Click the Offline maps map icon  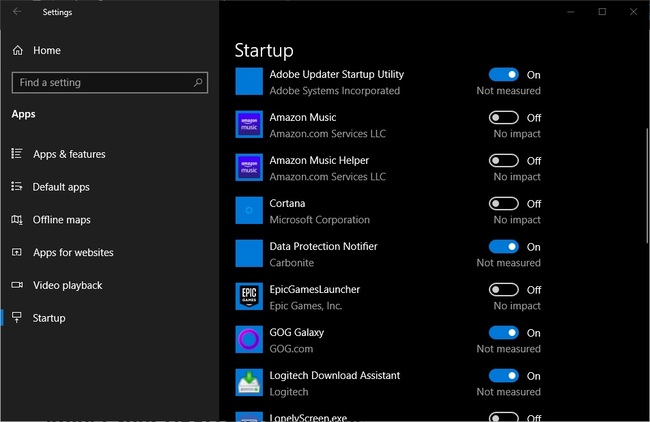pyautogui.click(x=17, y=219)
